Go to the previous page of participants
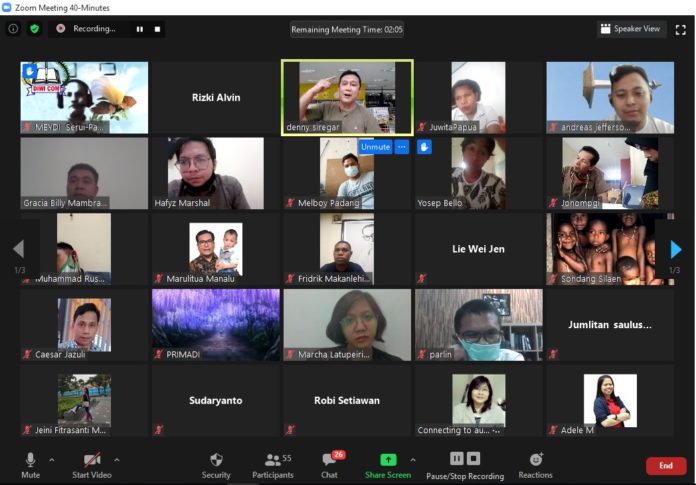The width and height of the screenshot is (696, 485). point(18,249)
